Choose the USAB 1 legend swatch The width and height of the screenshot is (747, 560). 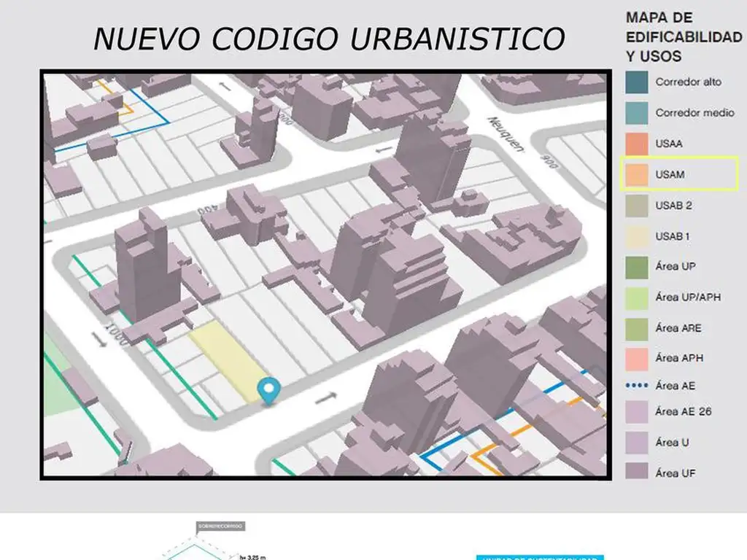(x=636, y=236)
